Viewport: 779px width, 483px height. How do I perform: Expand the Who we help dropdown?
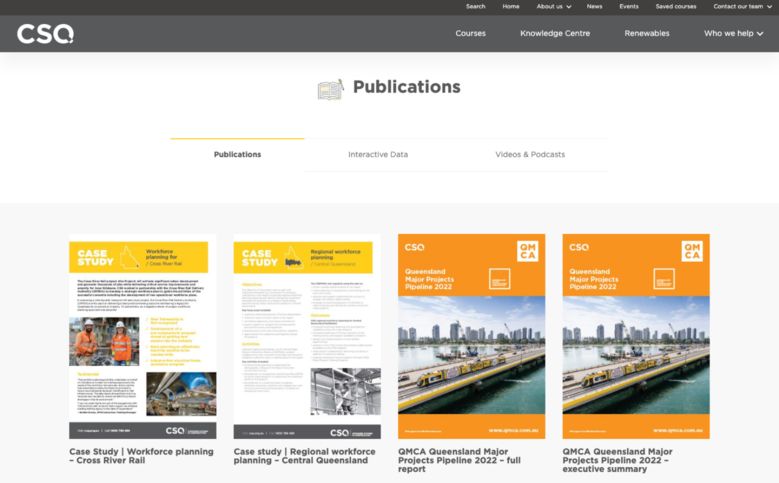coord(733,33)
